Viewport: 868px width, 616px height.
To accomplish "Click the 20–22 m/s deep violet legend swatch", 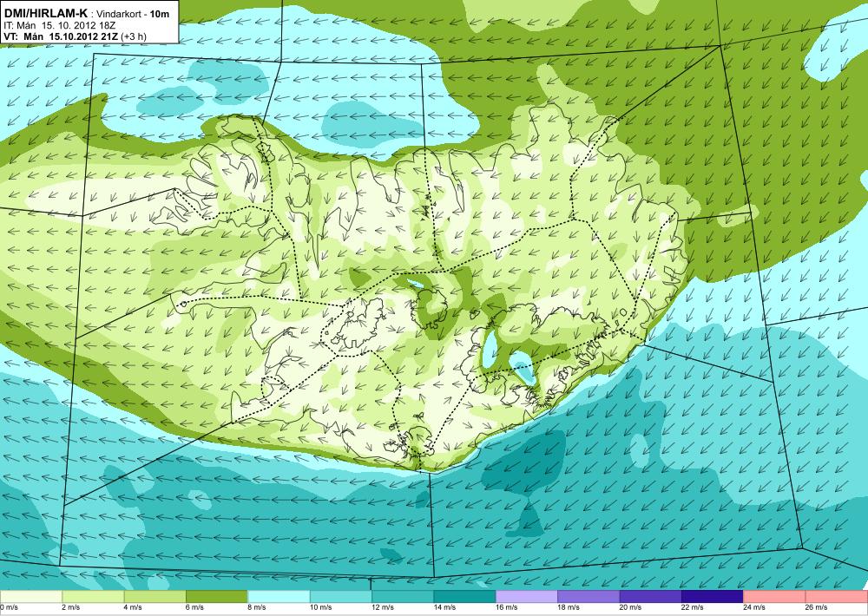I will click(651, 597).
